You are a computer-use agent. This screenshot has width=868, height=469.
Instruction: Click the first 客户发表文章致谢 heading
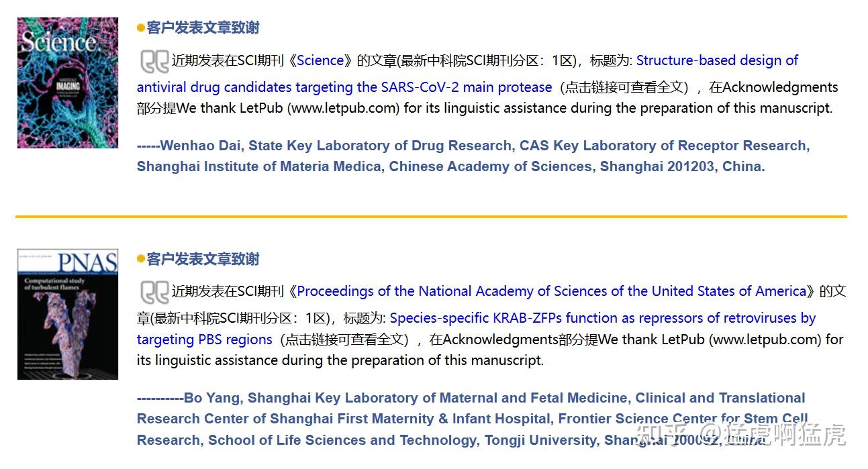[x=203, y=28]
